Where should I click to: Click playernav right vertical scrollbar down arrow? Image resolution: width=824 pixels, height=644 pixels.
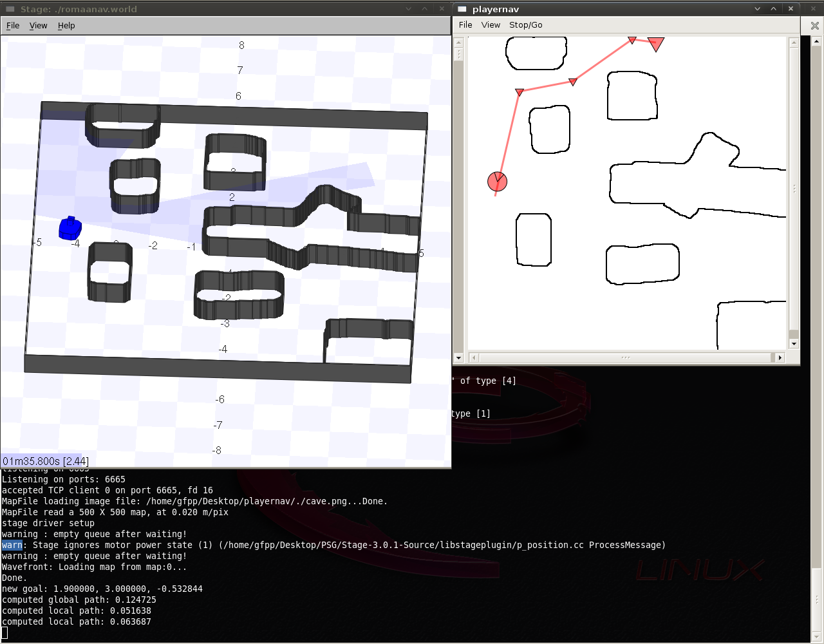coord(794,344)
